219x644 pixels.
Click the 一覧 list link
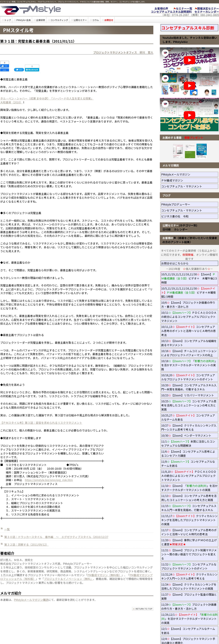click(7, 529)
